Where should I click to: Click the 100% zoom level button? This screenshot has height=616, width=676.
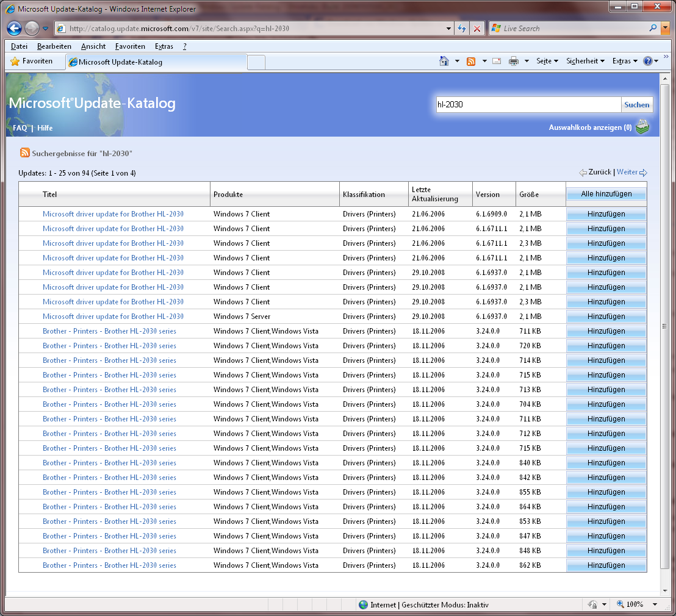630,604
